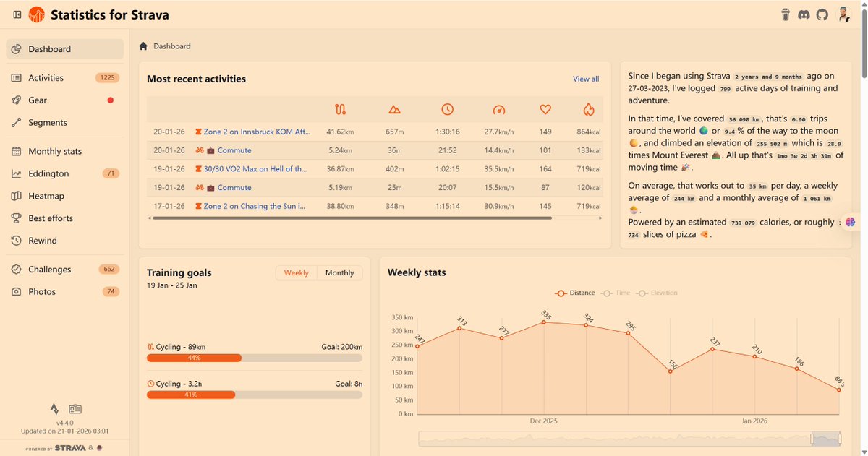Click View all recent activities link

(586, 79)
